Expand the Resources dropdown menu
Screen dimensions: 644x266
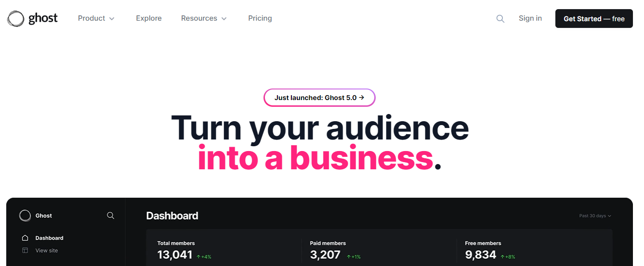coord(204,18)
